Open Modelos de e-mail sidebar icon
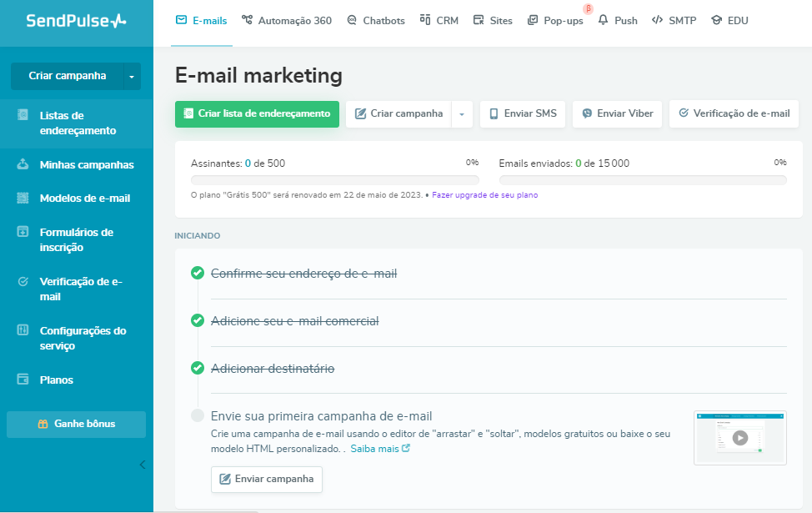 pos(23,198)
